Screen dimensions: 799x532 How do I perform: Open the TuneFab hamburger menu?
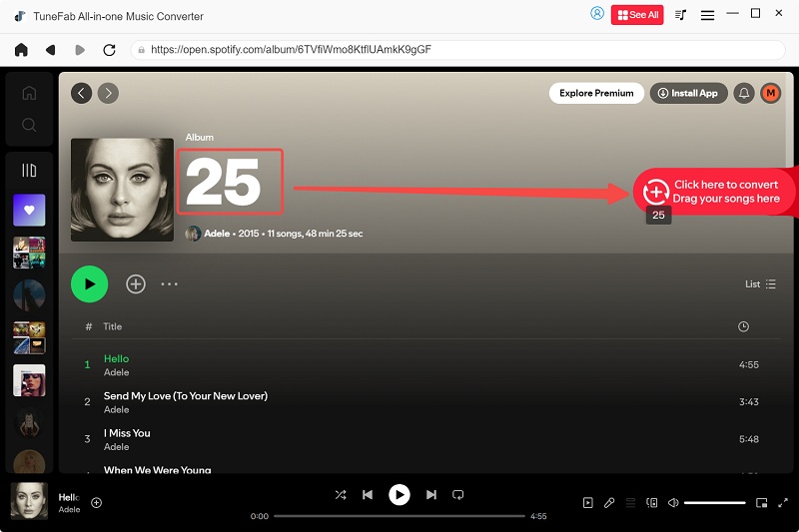707,15
